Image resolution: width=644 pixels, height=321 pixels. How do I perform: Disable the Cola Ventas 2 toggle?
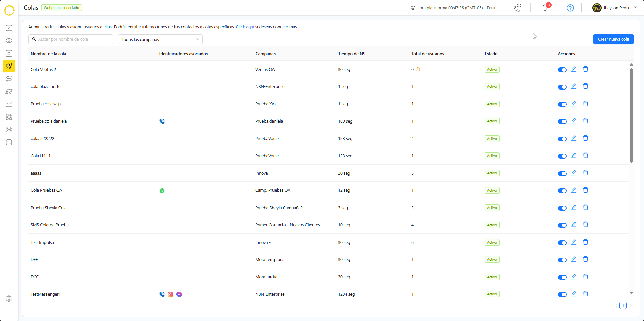click(562, 70)
